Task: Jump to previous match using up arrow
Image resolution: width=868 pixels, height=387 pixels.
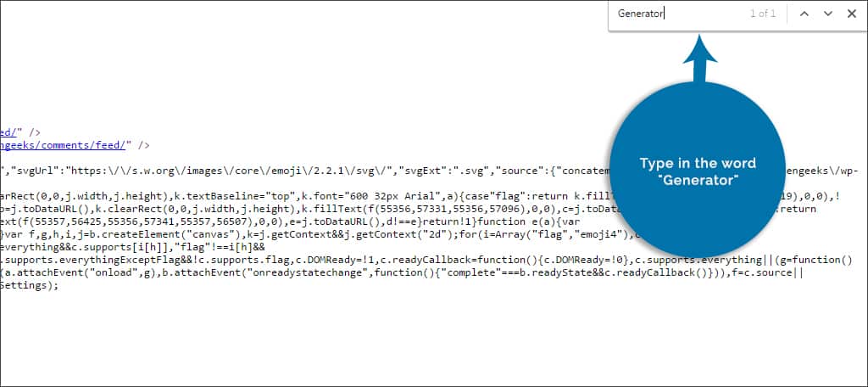Action: [x=804, y=14]
